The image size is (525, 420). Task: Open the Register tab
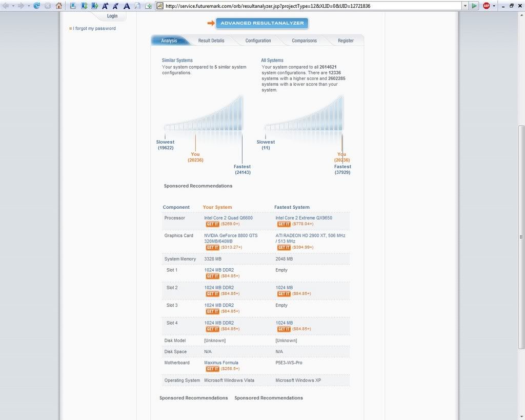coord(346,41)
